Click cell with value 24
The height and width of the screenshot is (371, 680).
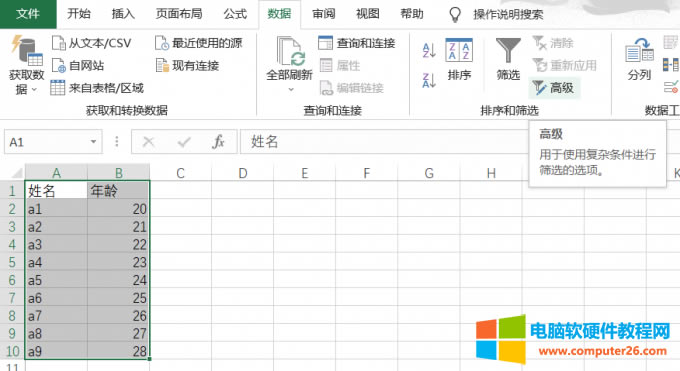(x=118, y=280)
